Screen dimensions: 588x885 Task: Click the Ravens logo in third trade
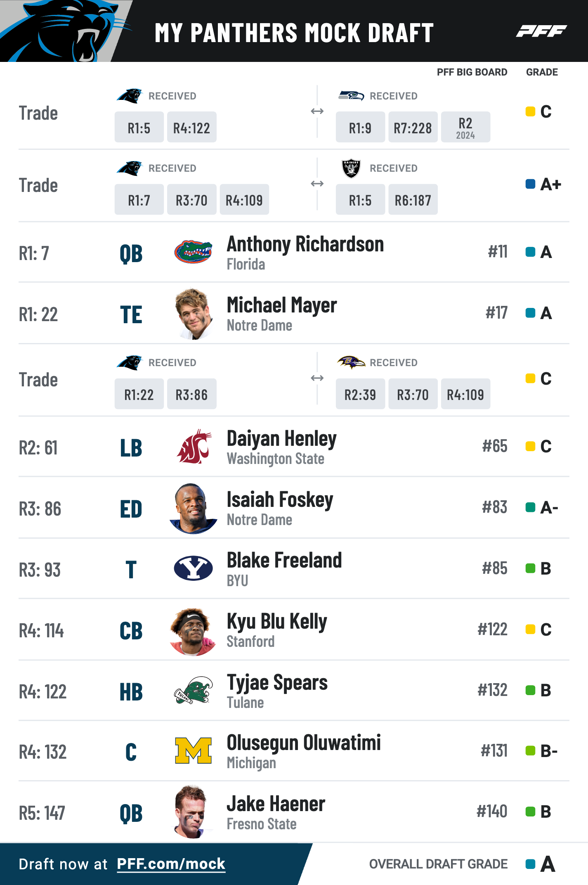click(351, 362)
